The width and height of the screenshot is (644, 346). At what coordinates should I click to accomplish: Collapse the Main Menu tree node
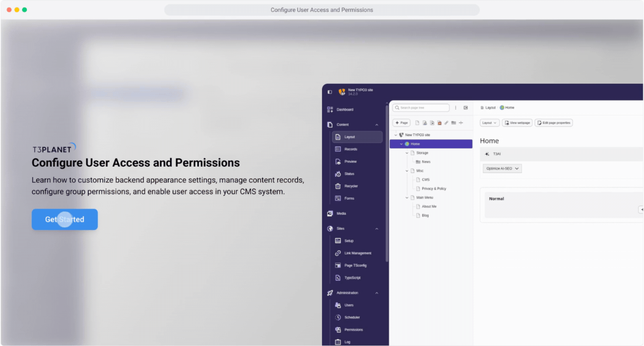[407, 198]
